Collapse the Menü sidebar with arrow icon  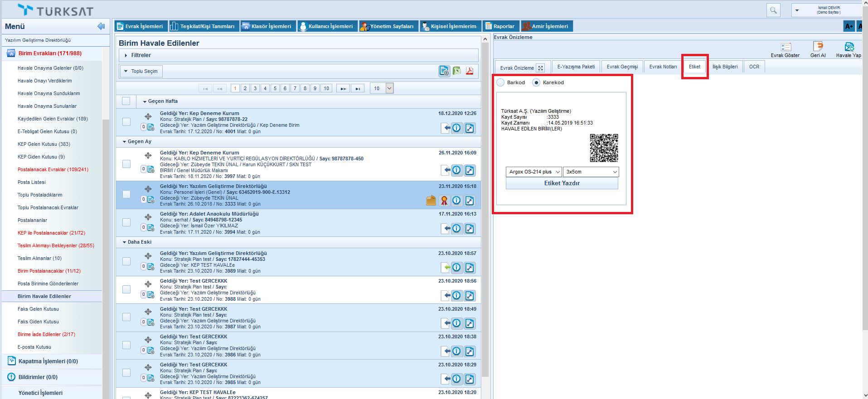(x=101, y=26)
